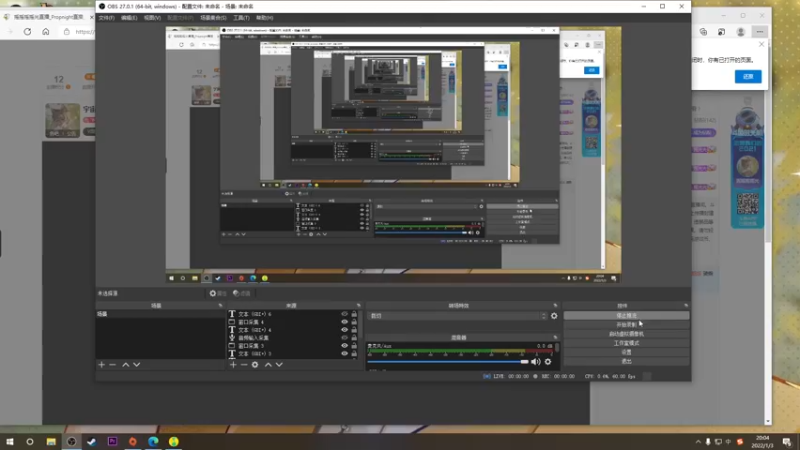This screenshot has width=800, height=450.
Task: Open the 文件(F) menu in OBS
Action: pyautogui.click(x=106, y=18)
